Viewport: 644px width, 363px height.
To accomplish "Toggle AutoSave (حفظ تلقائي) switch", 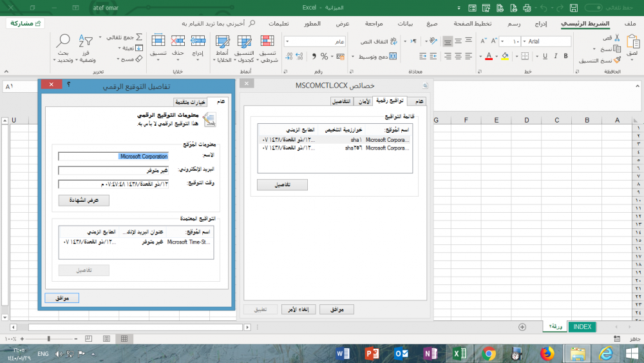I will 593,8.
